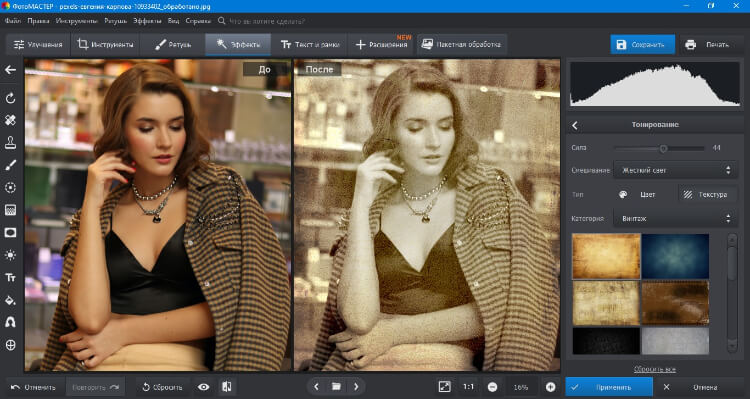Select the rotate tool in left sidebar
Image resolution: width=750 pixels, height=399 pixels.
(11, 98)
